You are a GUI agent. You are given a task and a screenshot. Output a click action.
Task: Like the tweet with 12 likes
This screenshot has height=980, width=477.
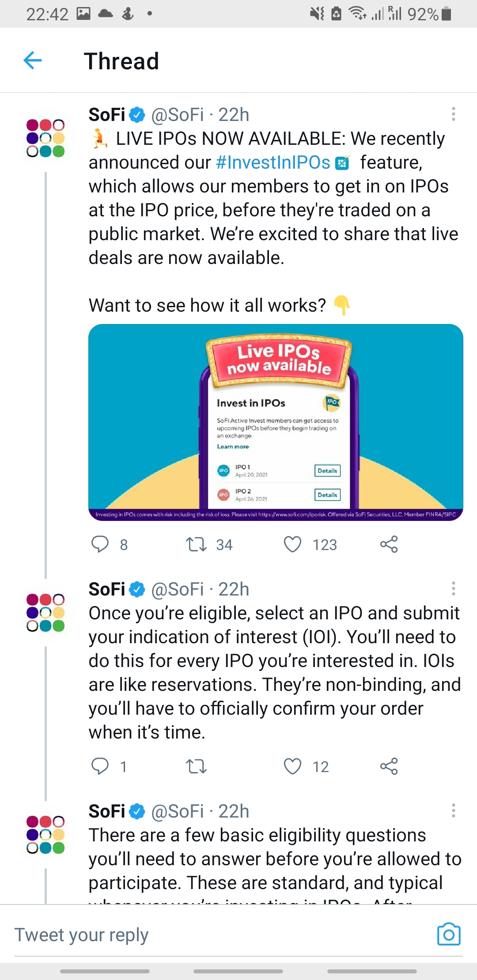tap(292, 766)
